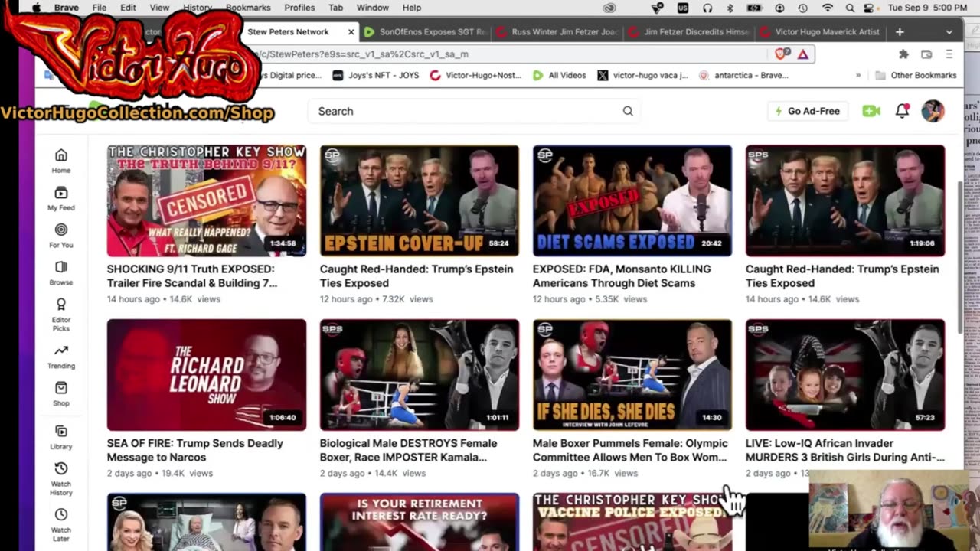Open the LIVE: Low-IQ African Invader title
Screen dimensions: 980x551
click(845, 450)
